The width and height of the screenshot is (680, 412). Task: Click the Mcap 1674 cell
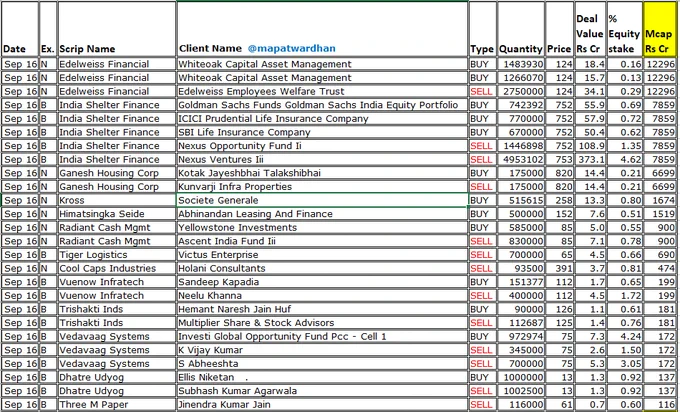(660, 200)
